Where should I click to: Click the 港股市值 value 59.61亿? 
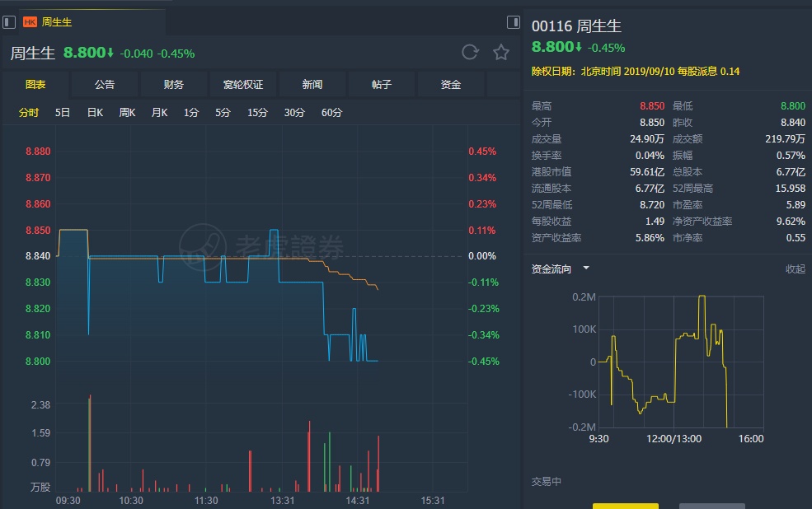tap(647, 172)
